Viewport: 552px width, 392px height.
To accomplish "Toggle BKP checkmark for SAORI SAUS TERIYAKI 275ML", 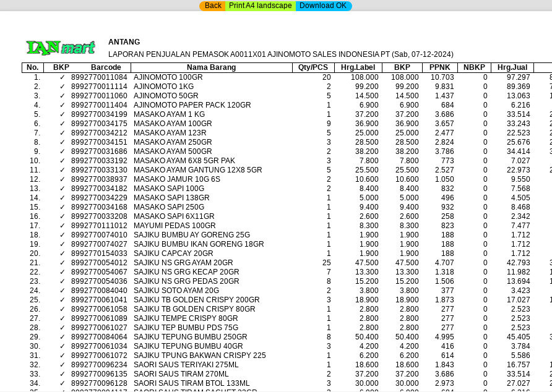I will (62, 365).
